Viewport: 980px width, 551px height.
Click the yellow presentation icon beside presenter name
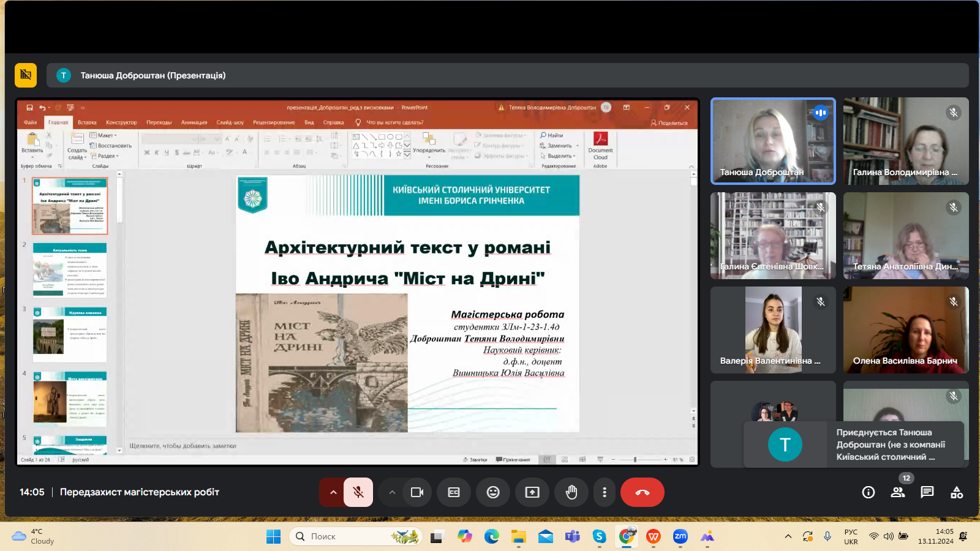tap(26, 75)
